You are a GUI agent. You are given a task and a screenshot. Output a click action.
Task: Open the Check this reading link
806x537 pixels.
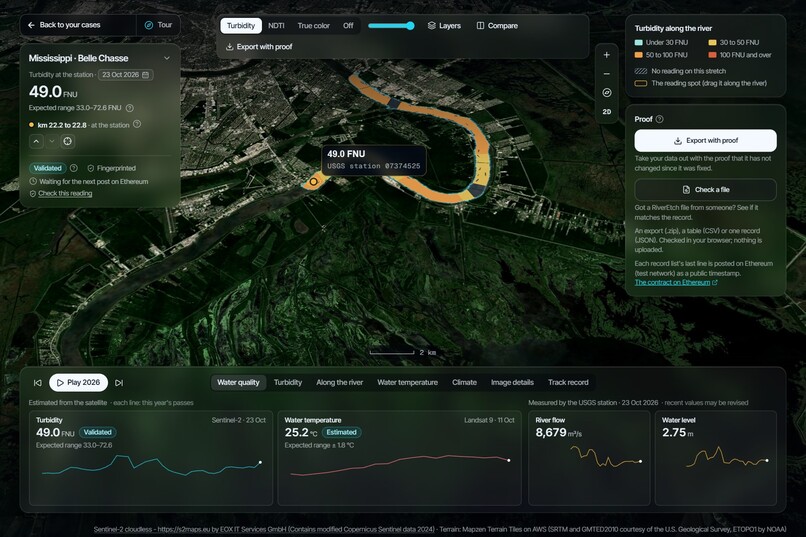point(65,193)
